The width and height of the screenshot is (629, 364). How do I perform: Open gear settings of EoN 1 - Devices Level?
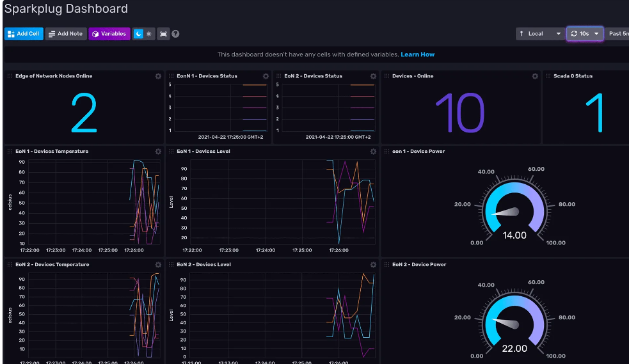tap(373, 152)
